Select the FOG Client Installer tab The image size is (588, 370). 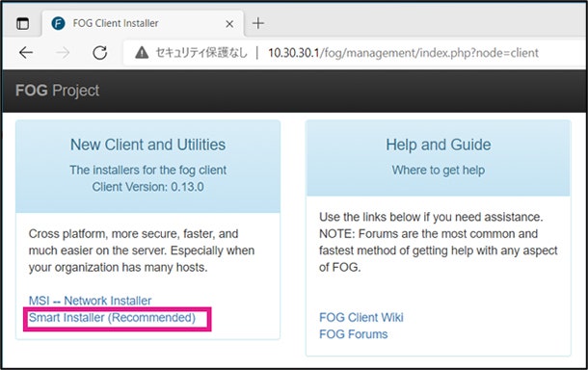144,23
